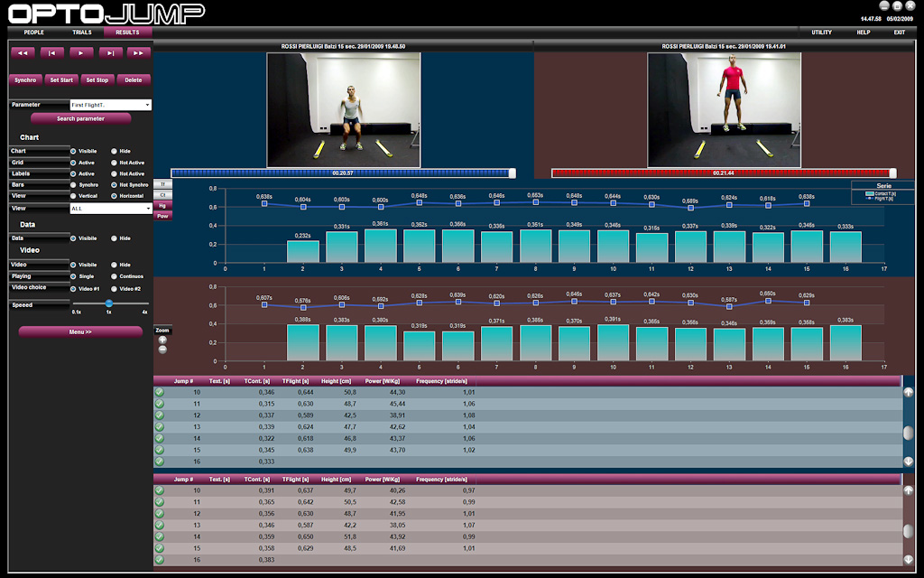Screen dimensions: 924x578
Task: Open the HELP menu
Action: tap(864, 33)
